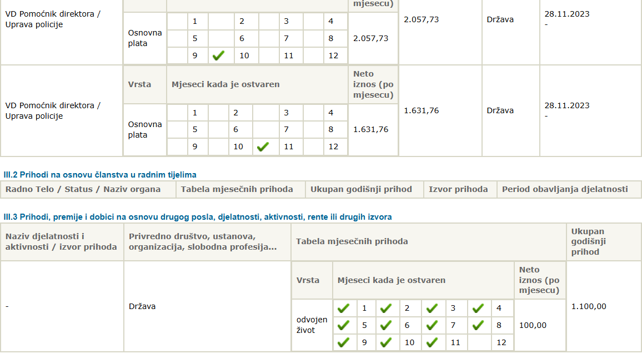642x364 pixels.
Task: Click the 'Radno Telo / Status / Naziv organa' header
Action: [83, 189]
